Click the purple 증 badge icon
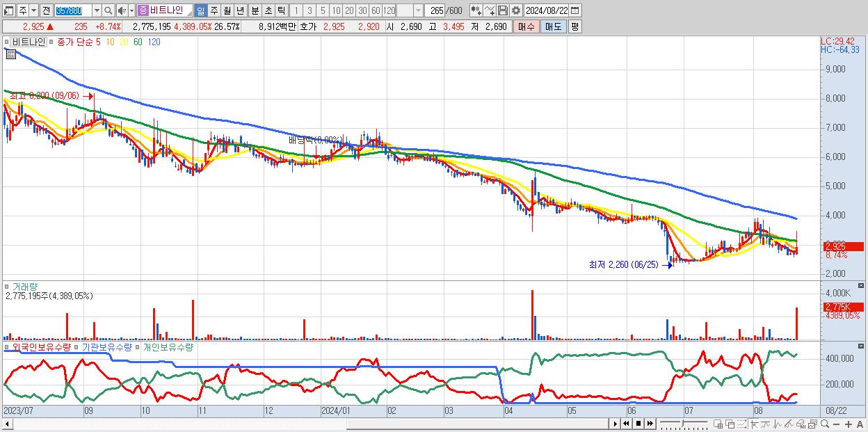This screenshot has width=868, height=432. click(143, 10)
